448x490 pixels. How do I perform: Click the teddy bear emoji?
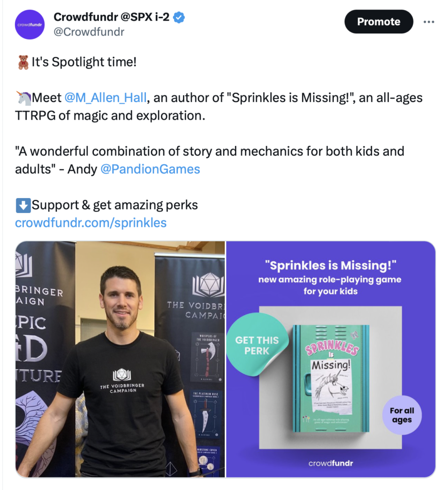[x=23, y=62]
